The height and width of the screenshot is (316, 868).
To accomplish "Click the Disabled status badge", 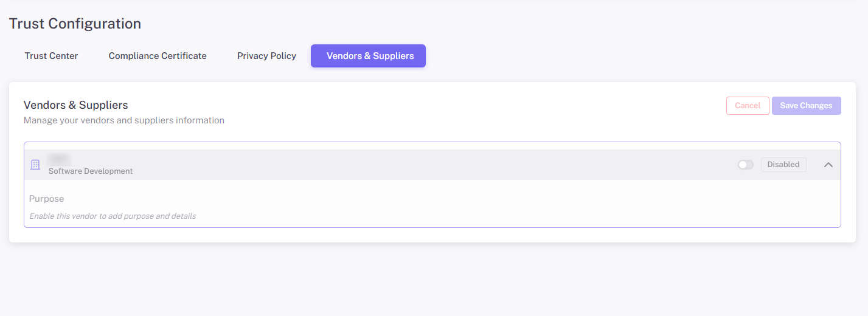I will pyautogui.click(x=783, y=165).
